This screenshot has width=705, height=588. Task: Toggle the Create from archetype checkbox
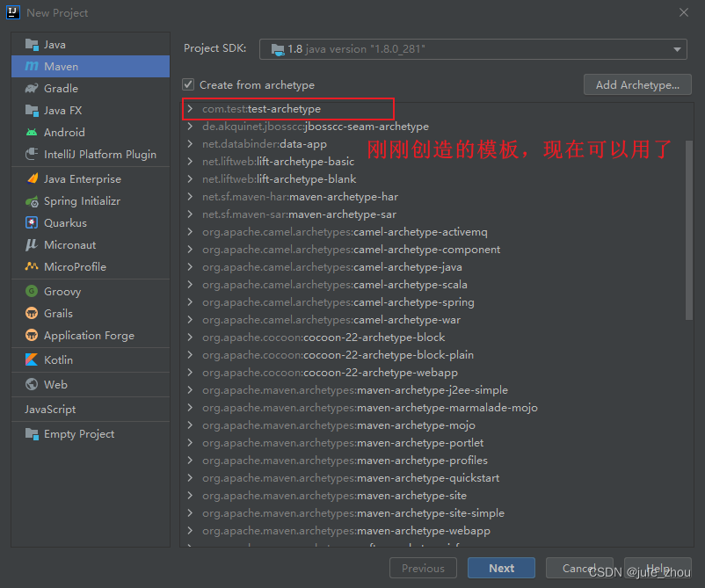pyautogui.click(x=188, y=84)
